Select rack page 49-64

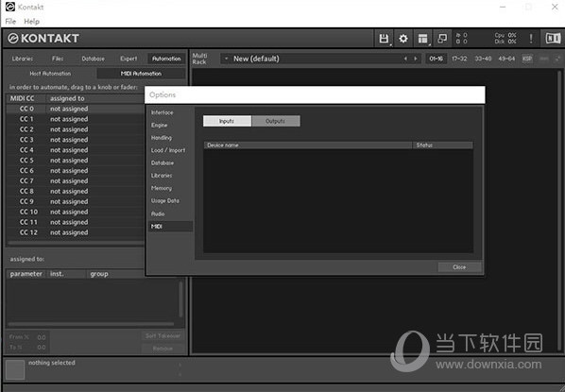tap(506, 59)
